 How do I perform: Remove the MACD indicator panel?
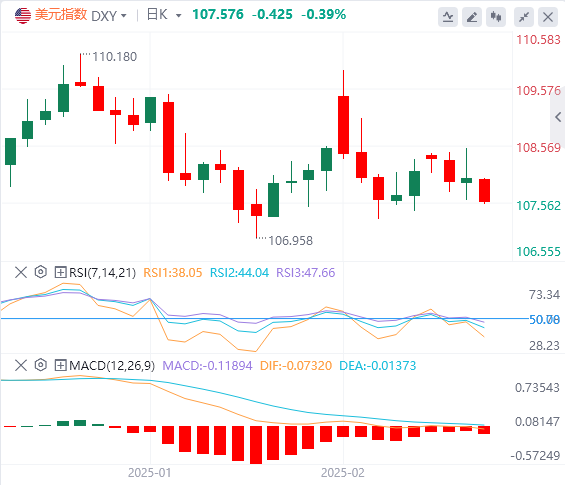pos(21,365)
